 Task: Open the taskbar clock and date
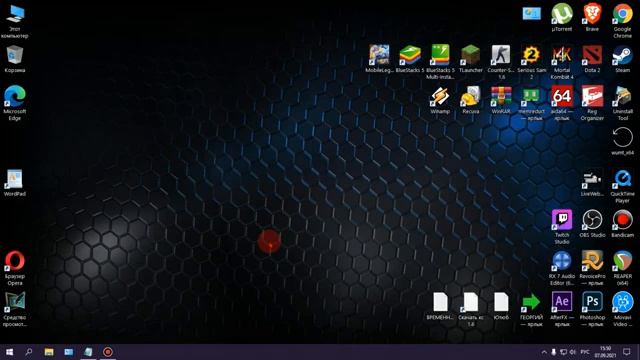coord(605,352)
